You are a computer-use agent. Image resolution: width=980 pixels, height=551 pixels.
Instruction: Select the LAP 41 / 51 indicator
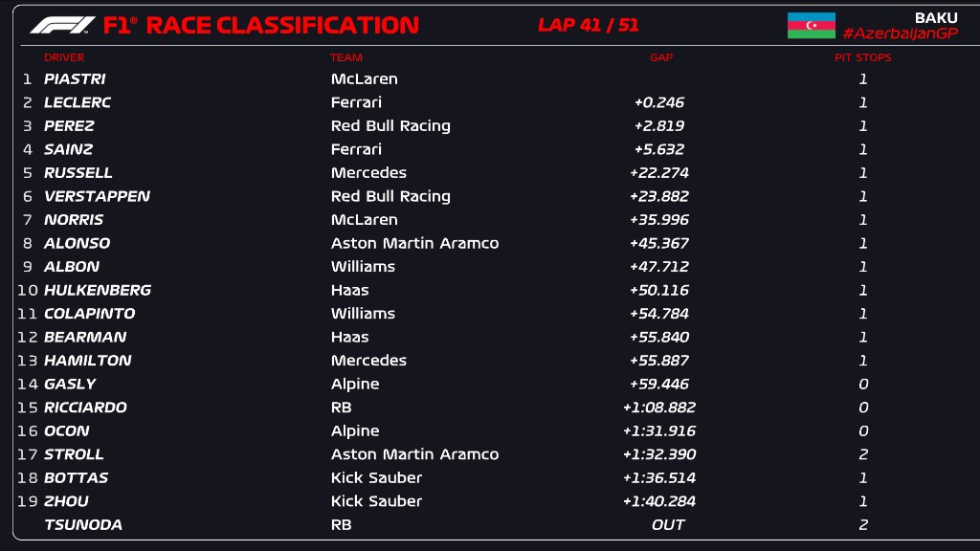point(589,25)
